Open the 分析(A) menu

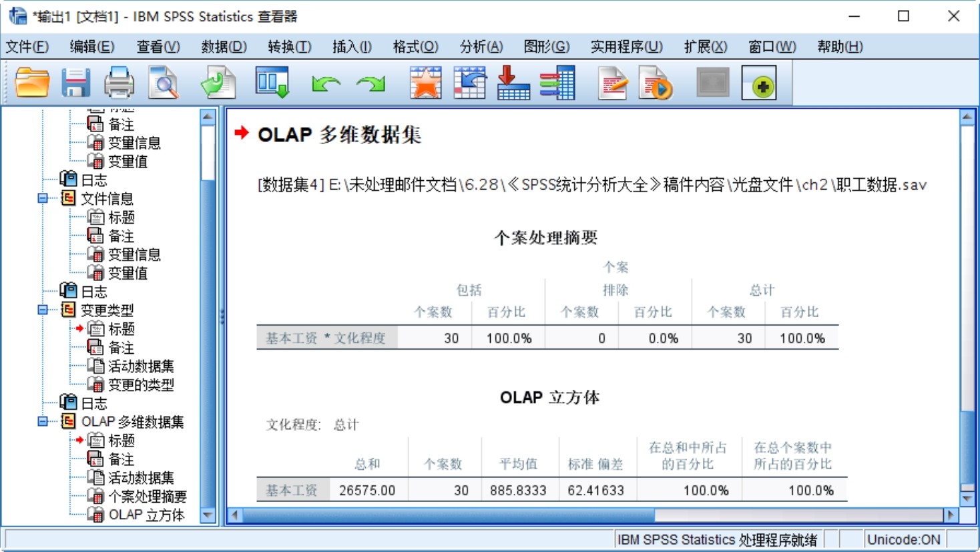click(481, 47)
